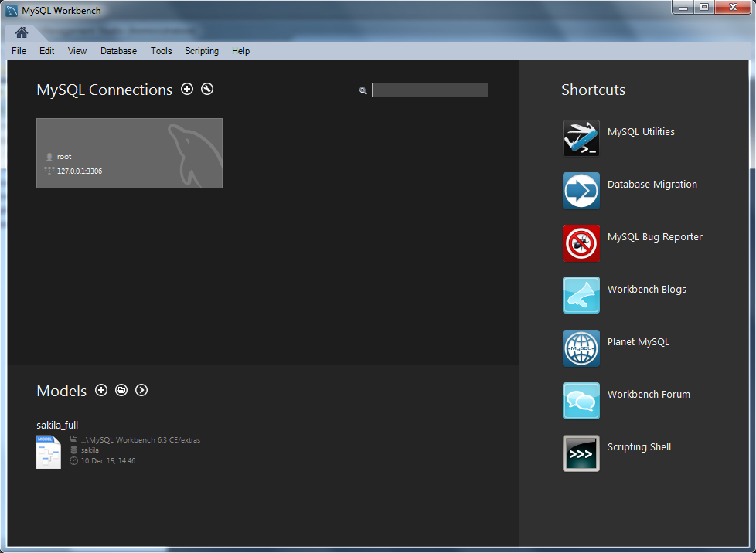Click the MySQL Utilities label
Image resolution: width=756 pixels, height=553 pixels.
point(641,131)
